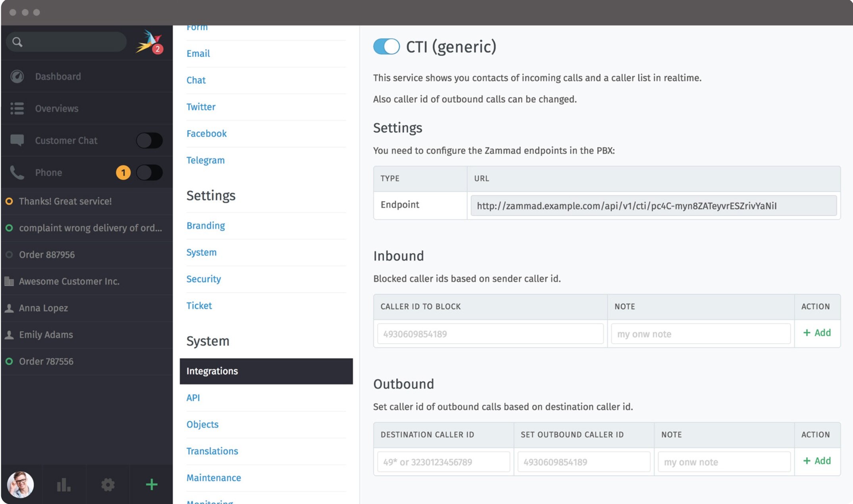853x504 pixels.
Task: Click the outbound destination caller ID field
Action: [x=443, y=462]
